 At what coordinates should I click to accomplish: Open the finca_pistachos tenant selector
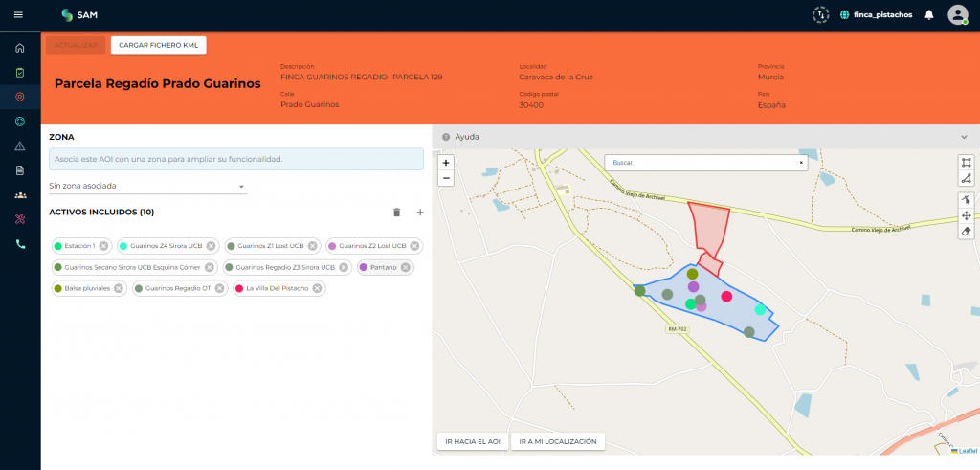click(875, 15)
